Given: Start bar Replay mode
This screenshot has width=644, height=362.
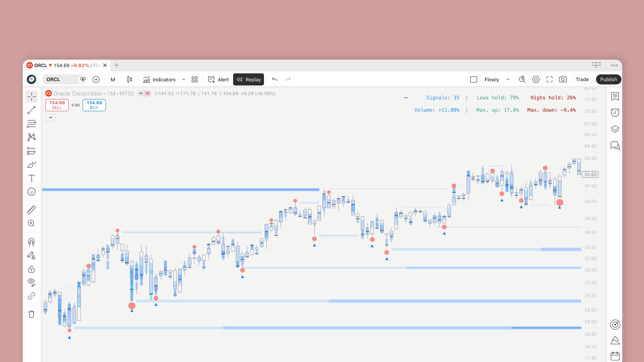Looking at the screenshot, I should (249, 79).
